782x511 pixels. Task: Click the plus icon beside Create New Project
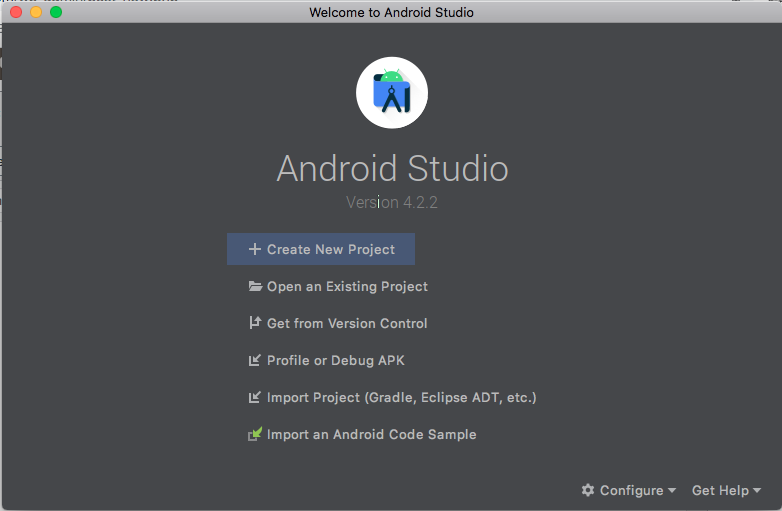[x=255, y=249]
